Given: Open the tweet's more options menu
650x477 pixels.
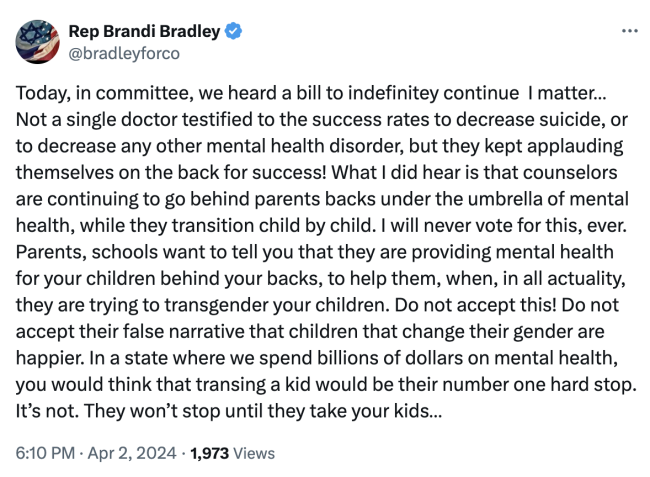Looking at the screenshot, I should (x=629, y=31).
